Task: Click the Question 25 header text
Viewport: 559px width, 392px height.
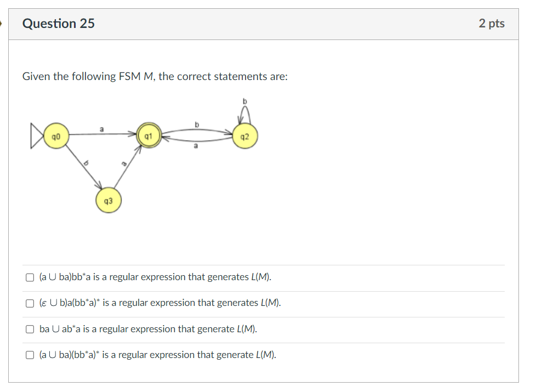Action: tap(58, 24)
